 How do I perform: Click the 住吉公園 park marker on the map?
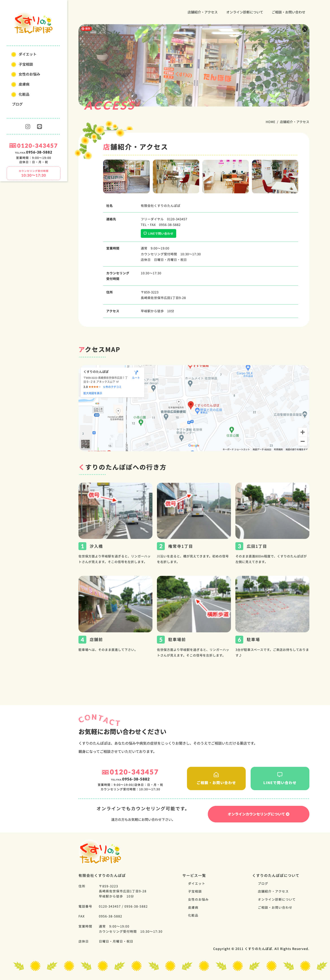pyautogui.click(x=231, y=430)
